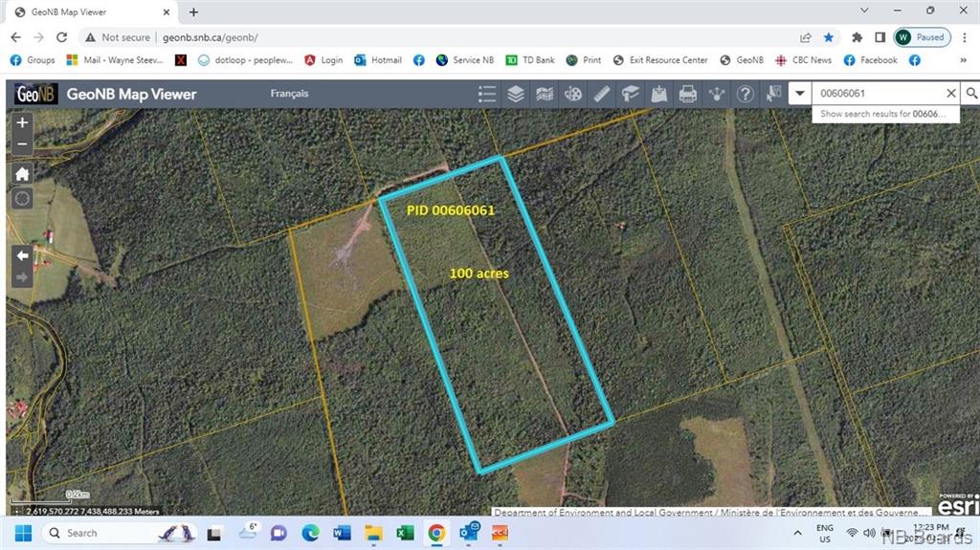Screen dimensions: 980x550
Task: Open File Explorer from taskbar
Action: [x=374, y=533]
